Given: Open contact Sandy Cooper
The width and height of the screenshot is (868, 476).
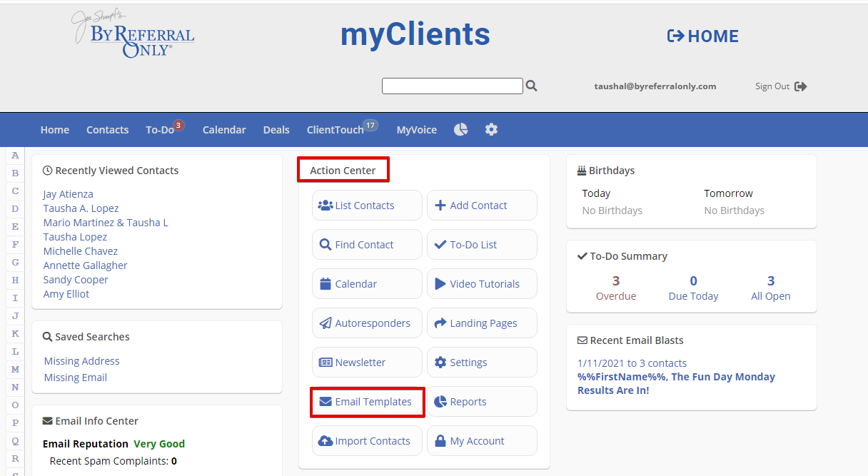Looking at the screenshot, I should tap(76, 280).
